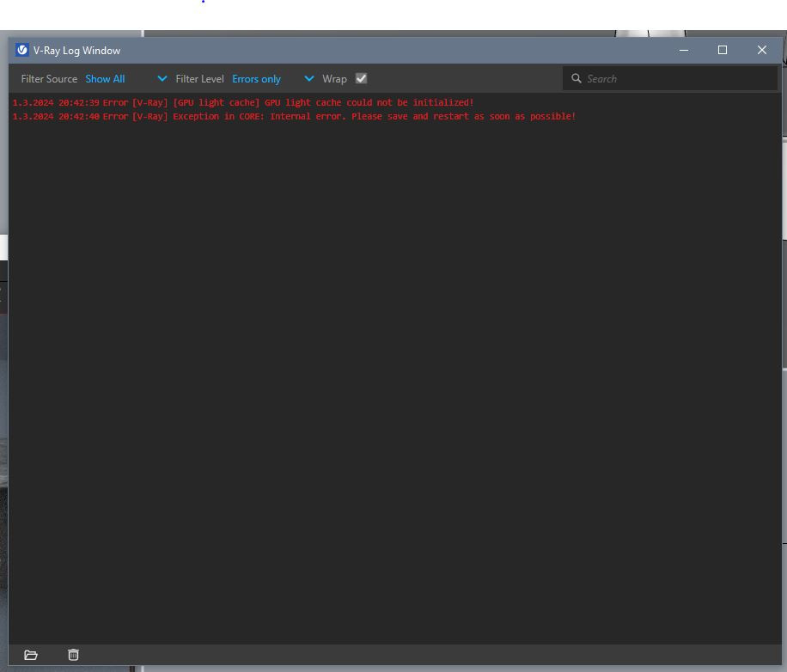Select the 'Exception in CORE' error line
787x672 pixels.
pos(294,116)
